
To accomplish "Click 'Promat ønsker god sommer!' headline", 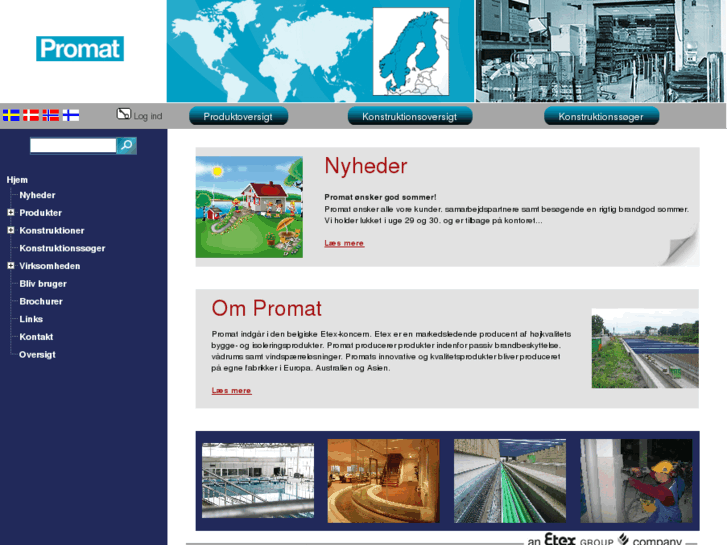I will 380,197.
